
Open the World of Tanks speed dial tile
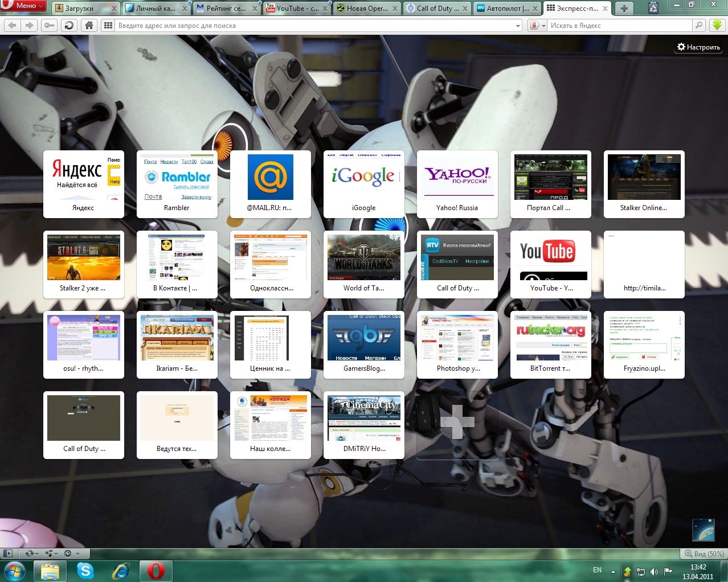point(364,264)
